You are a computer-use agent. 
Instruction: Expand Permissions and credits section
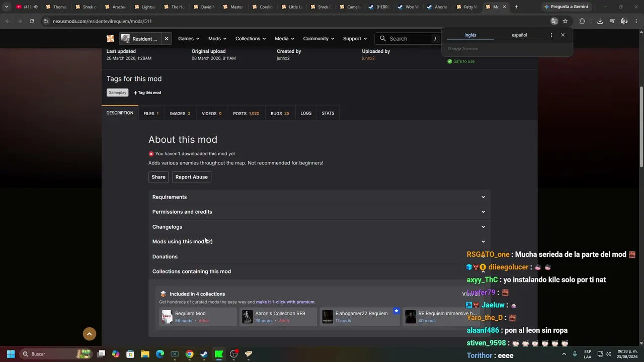pyautogui.click(x=319, y=212)
